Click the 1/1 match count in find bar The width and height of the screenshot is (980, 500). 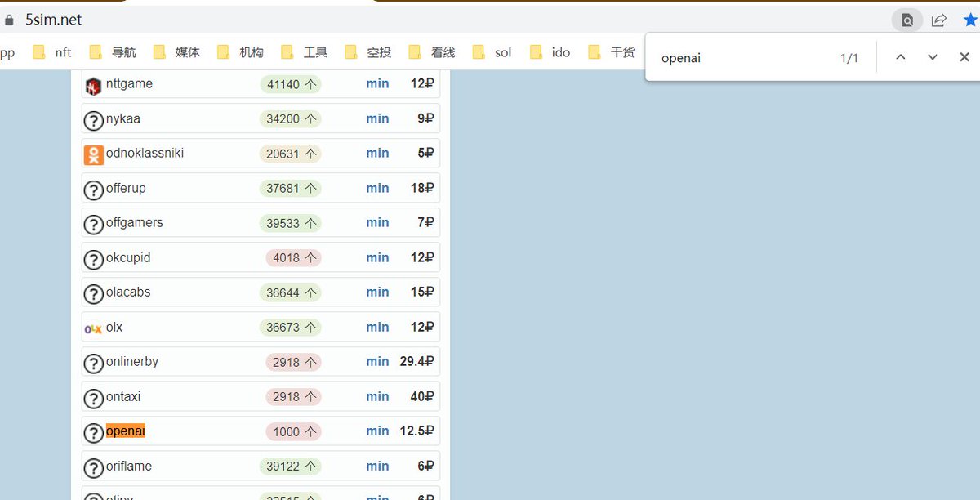click(x=849, y=58)
